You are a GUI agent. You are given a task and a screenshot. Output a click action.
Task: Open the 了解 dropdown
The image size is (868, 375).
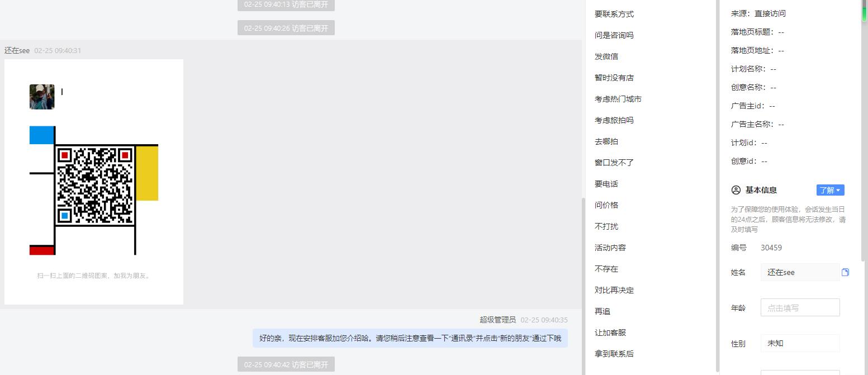click(830, 190)
